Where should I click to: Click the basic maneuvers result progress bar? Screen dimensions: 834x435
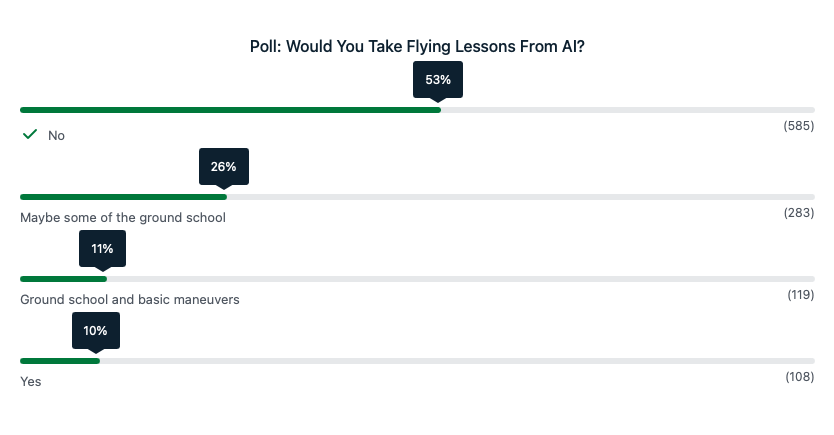(63, 279)
